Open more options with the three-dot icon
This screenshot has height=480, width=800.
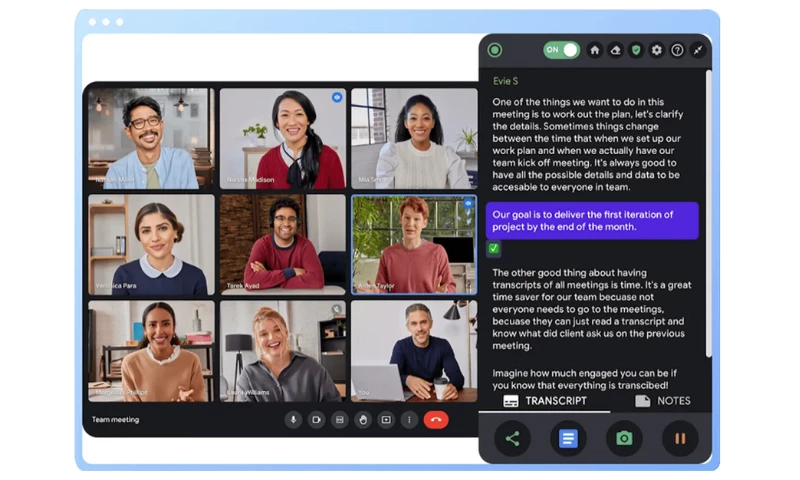point(409,420)
